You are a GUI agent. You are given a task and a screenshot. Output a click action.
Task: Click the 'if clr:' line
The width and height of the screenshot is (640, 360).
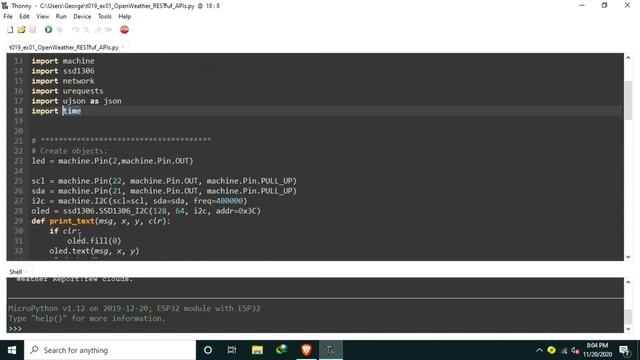click(x=65, y=231)
